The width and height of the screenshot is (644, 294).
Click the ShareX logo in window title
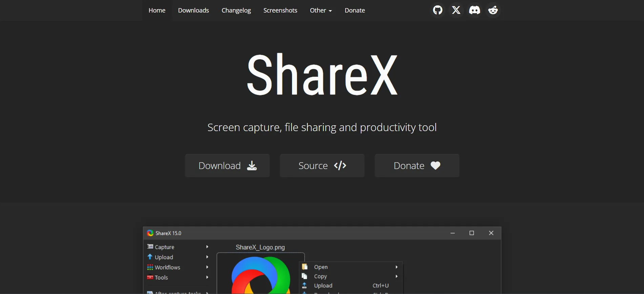click(x=150, y=233)
